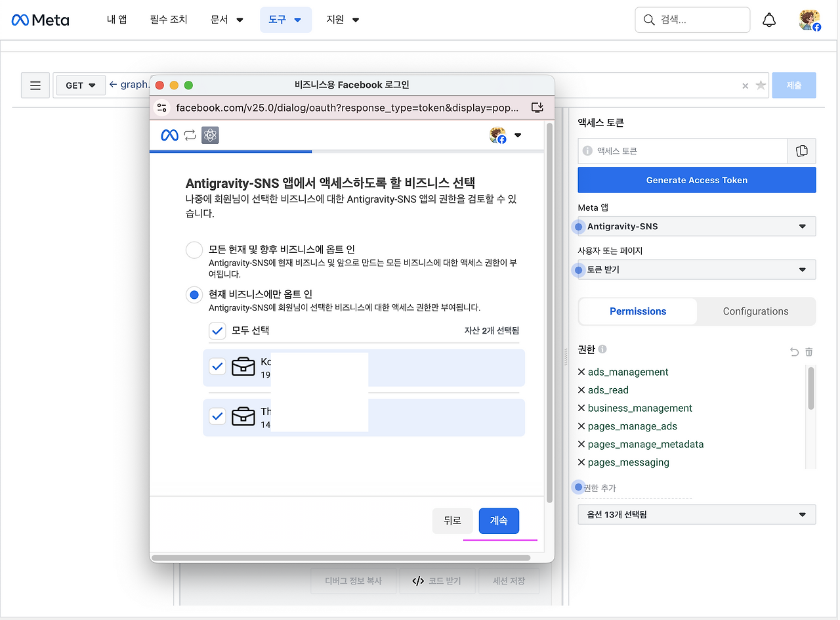
Task: Undo permission changes with the revert arrow
Action: pyautogui.click(x=794, y=352)
